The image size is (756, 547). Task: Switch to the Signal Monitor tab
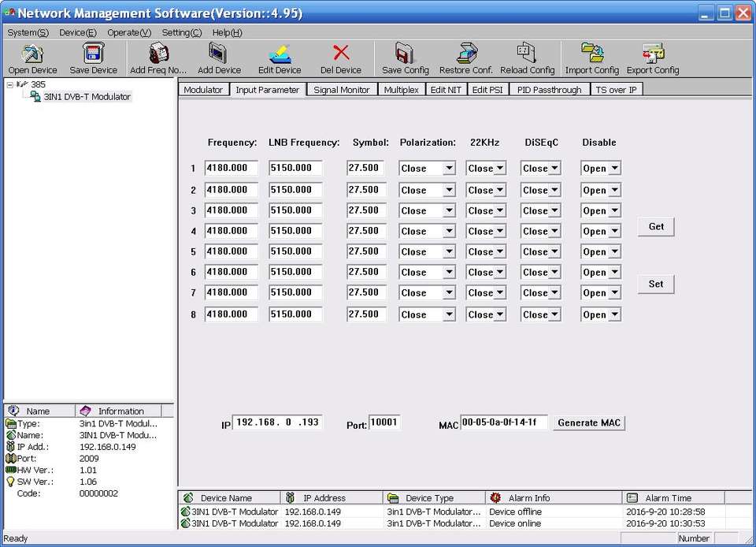coord(341,90)
